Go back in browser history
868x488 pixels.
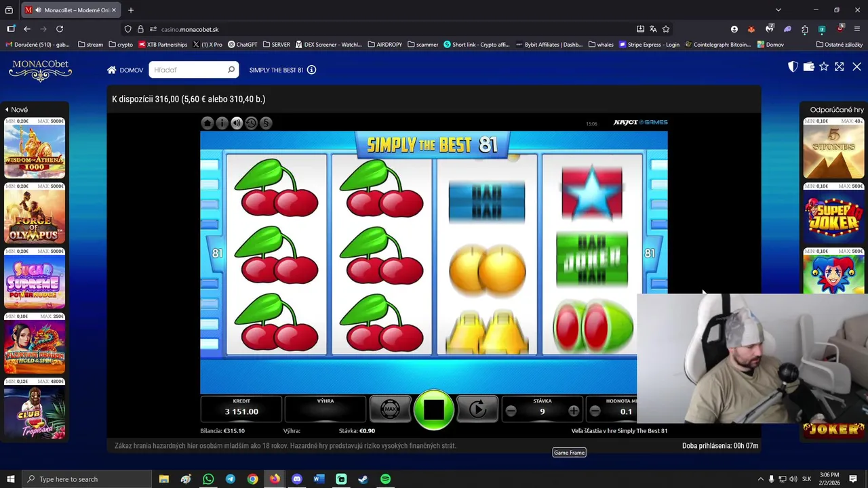pyautogui.click(x=27, y=29)
